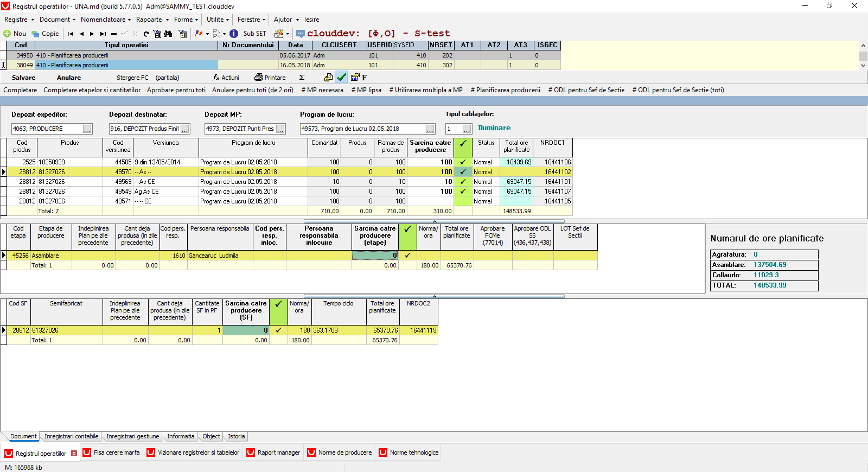
Task: Click the sigma sum icon
Action: point(302,78)
